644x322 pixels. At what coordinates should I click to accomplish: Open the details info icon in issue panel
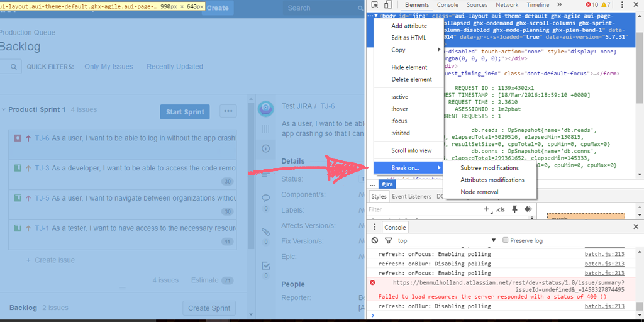(x=266, y=148)
